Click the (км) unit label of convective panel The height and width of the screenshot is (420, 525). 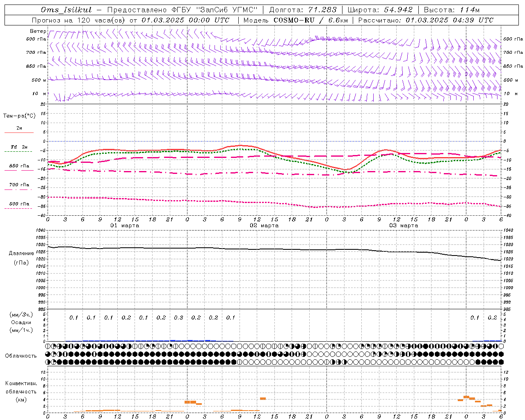21,399
